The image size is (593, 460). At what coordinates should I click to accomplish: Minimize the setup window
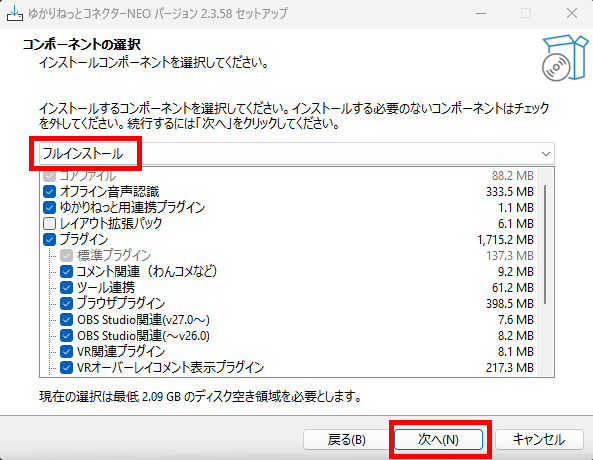click(481, 13)
